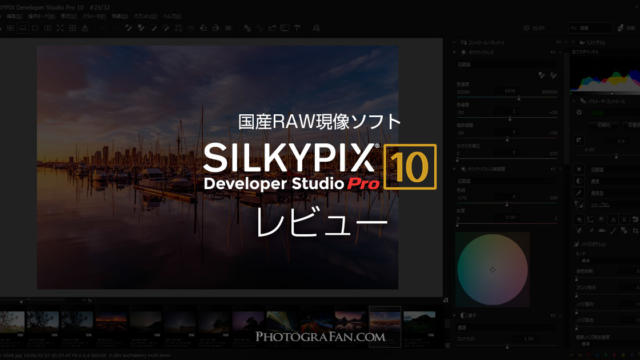The image size is (640, 360).
Task: Click the rotate left icon in toolbar
Action: pyautogui.click(x=203, y=28)
